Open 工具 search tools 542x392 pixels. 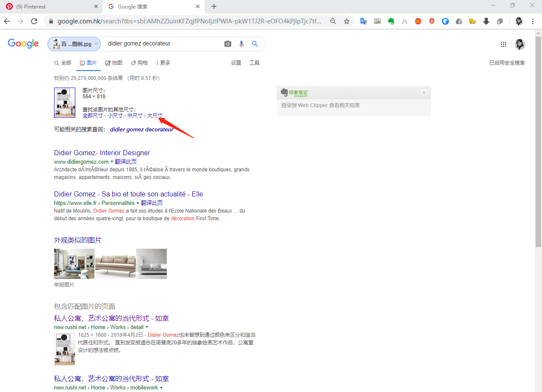pos(254,63)
